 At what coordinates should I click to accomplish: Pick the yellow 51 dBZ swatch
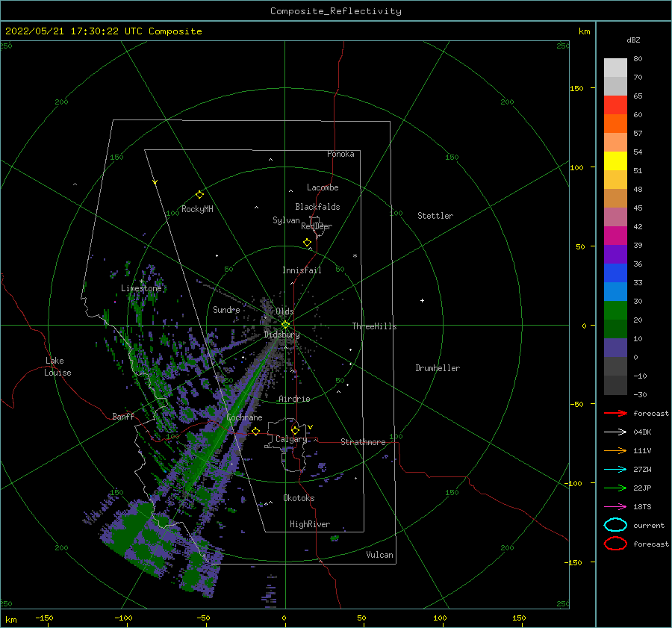tap(615, 161)
